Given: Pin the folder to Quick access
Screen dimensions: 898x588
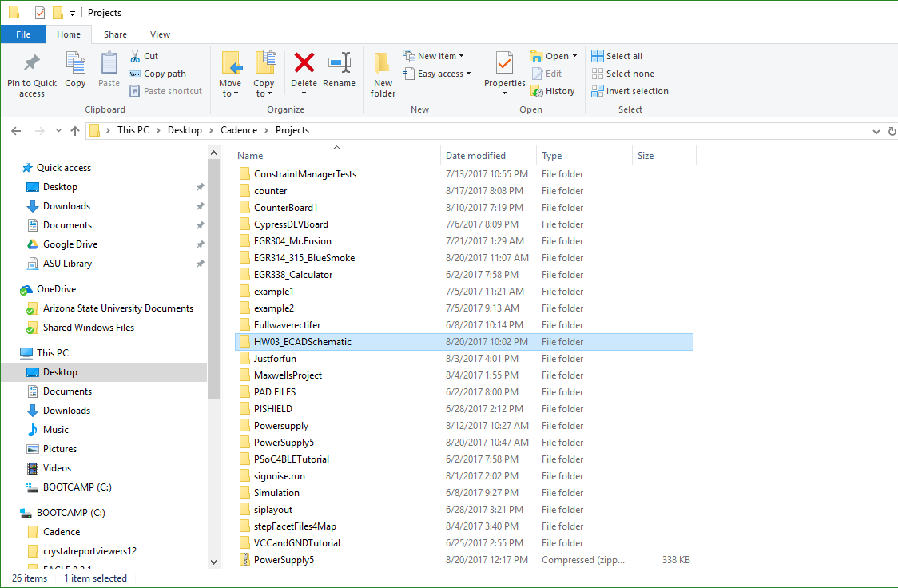Looking at the screenshot, I should 31,74.
